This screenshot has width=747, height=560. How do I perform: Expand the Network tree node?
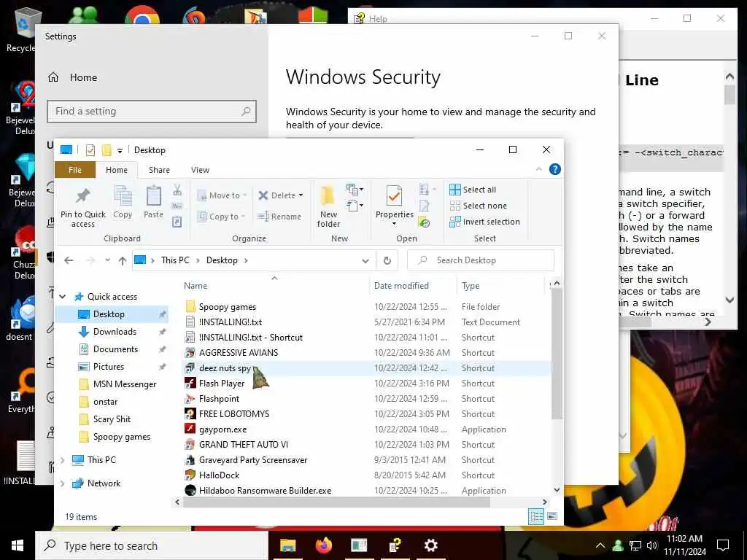click(x=63, y=483)
